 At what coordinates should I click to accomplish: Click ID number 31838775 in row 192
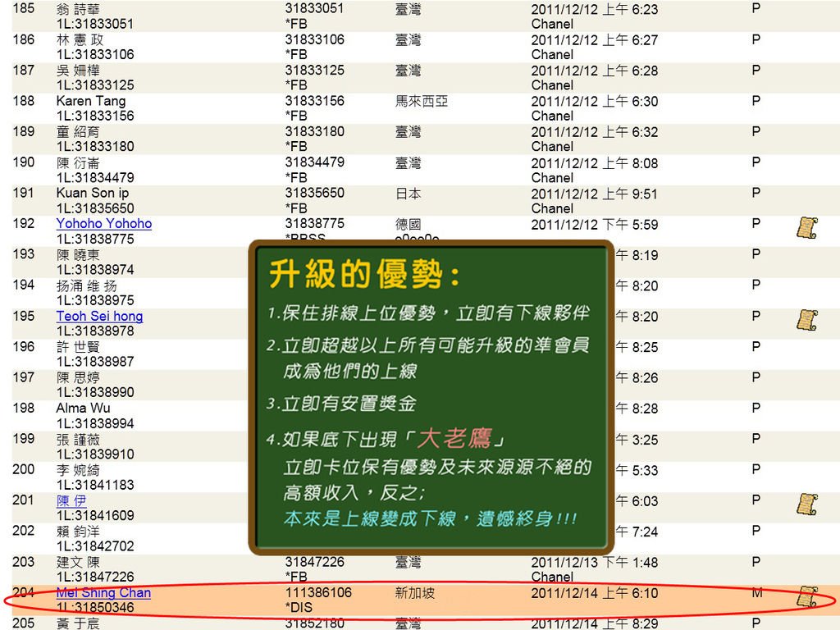(314, 224)
